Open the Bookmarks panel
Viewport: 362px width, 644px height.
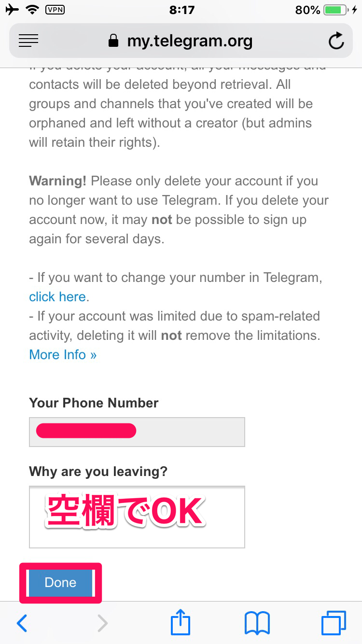pyautogui.click(x=257, y=623)
